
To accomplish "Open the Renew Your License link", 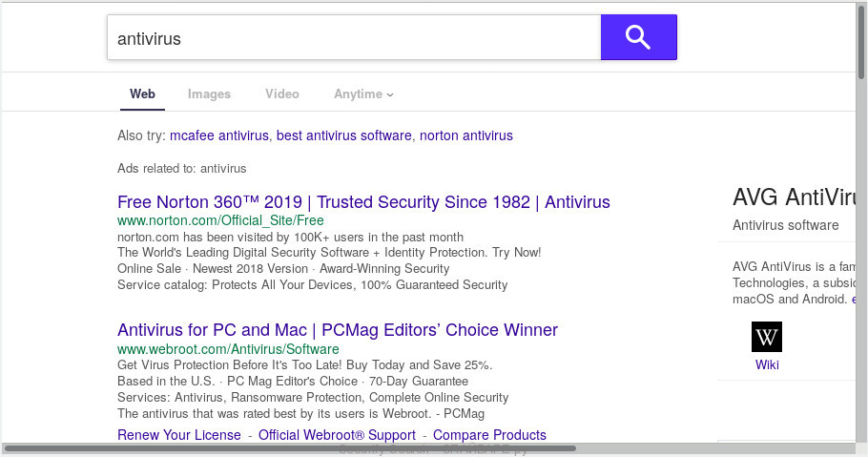I will (x=179, y=435).
